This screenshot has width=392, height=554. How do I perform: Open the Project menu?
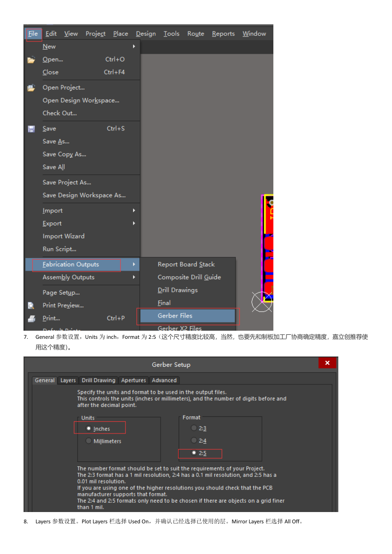click(95, 34)
